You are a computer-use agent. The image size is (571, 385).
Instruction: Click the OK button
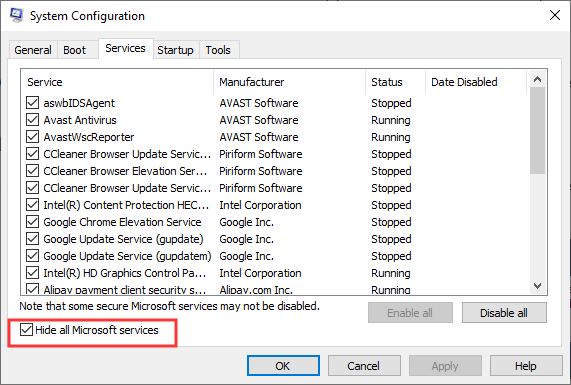(283, 366)
